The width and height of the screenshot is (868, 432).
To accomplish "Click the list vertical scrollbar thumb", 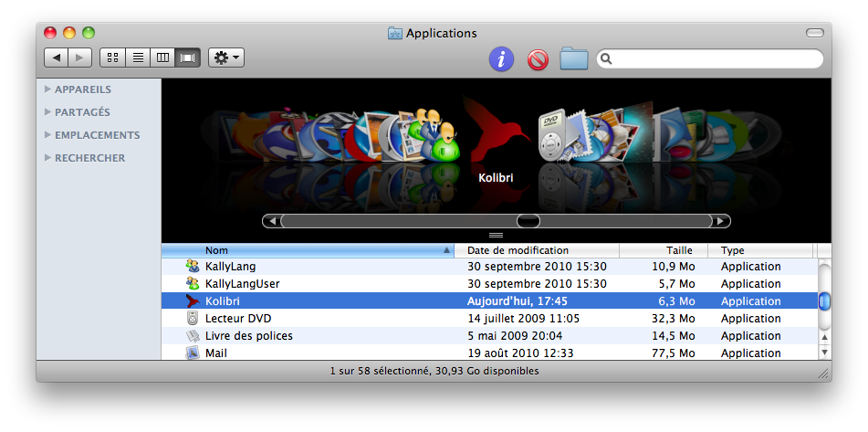I will [x=824, y=301].
